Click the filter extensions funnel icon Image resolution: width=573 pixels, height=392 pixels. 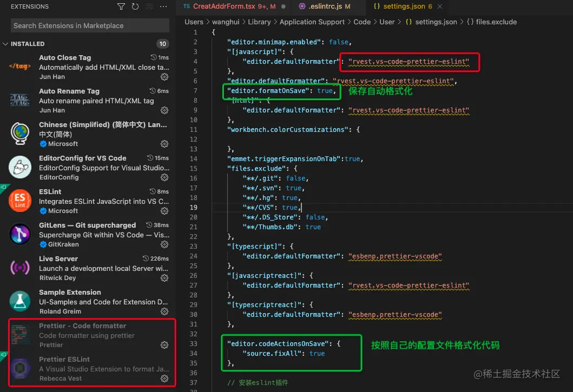121,6
